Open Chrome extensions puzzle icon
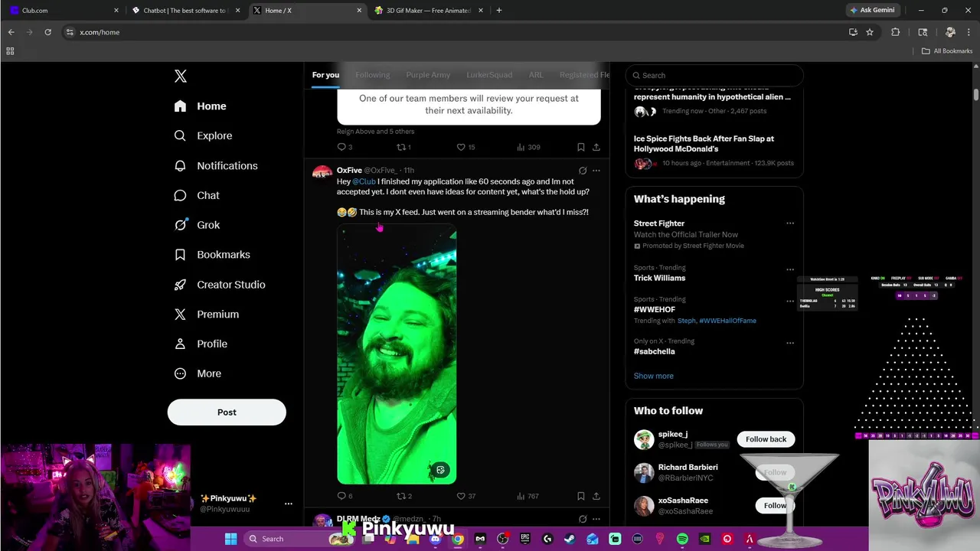 click(x=896, y=32)
